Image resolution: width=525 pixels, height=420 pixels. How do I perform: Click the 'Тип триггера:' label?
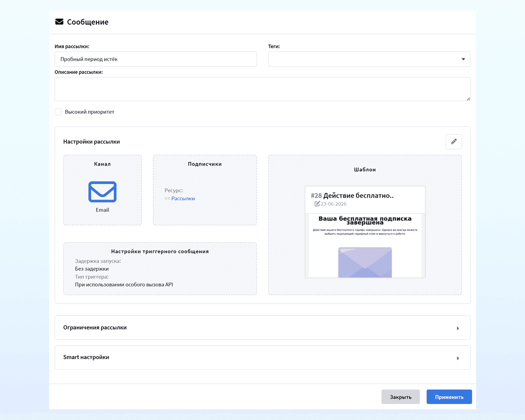coord(92,277)
